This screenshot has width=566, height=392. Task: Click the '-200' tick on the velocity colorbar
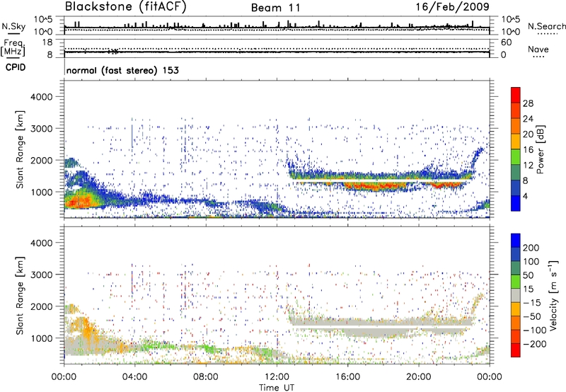click(535, 344)
